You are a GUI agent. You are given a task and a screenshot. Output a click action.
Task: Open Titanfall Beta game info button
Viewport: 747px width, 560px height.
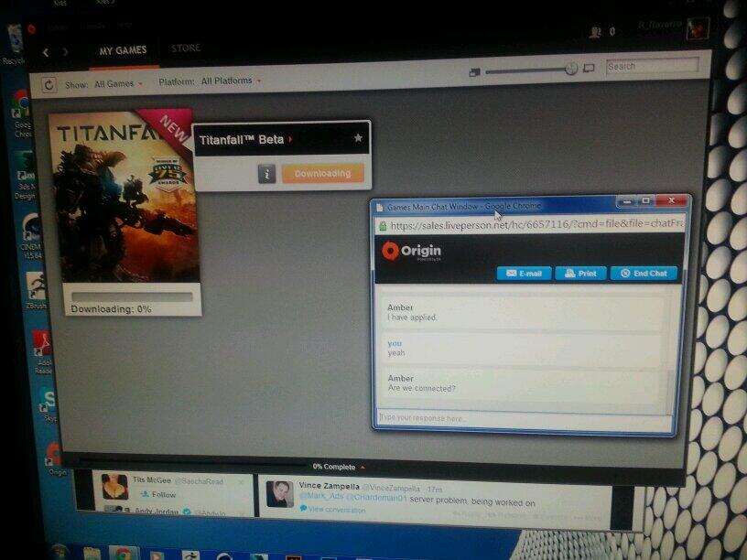(x=266, y=174)
